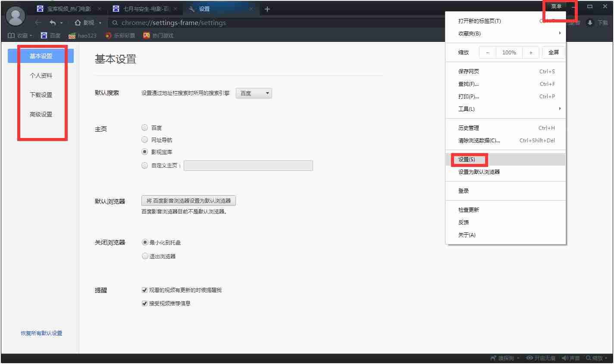Image resolution: width=614 pixels, height=364 pixels.
Task: Select 下载设置 in the sidebar
Action: coord(41,95)
